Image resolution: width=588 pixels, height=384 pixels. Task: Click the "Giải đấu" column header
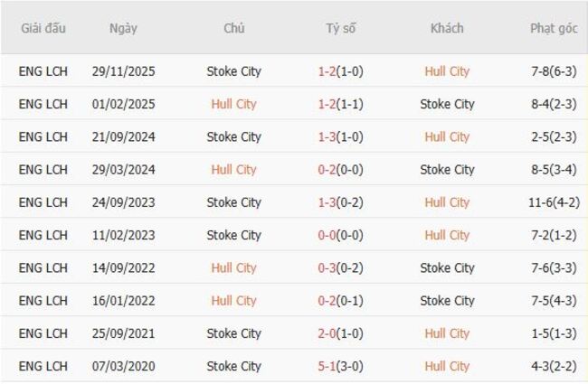point(43,28)
